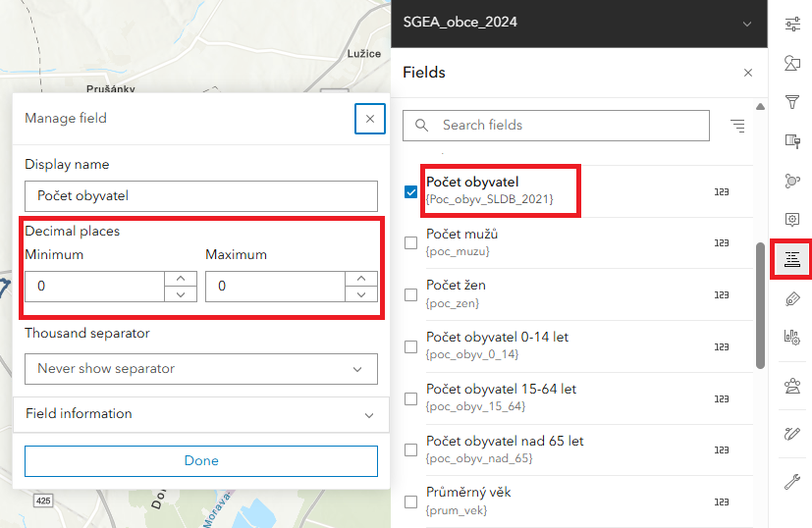Close the Manage field dialog
812x528 pixels.
(369, 119)
